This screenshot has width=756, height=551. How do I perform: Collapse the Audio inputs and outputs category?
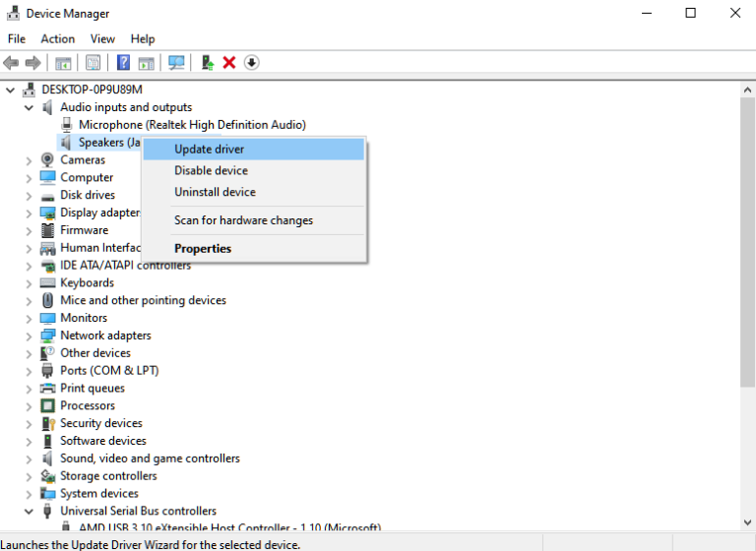coord(29,107)
